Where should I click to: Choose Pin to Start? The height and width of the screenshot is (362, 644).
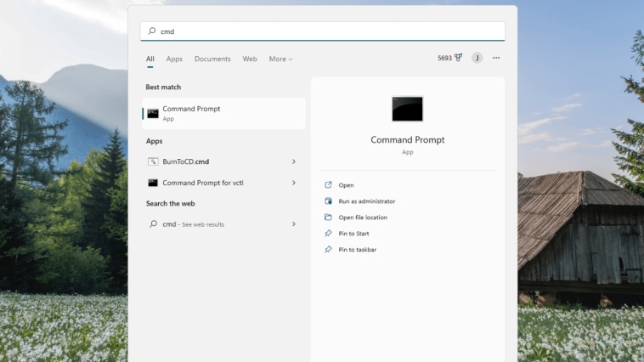[353, 234]
